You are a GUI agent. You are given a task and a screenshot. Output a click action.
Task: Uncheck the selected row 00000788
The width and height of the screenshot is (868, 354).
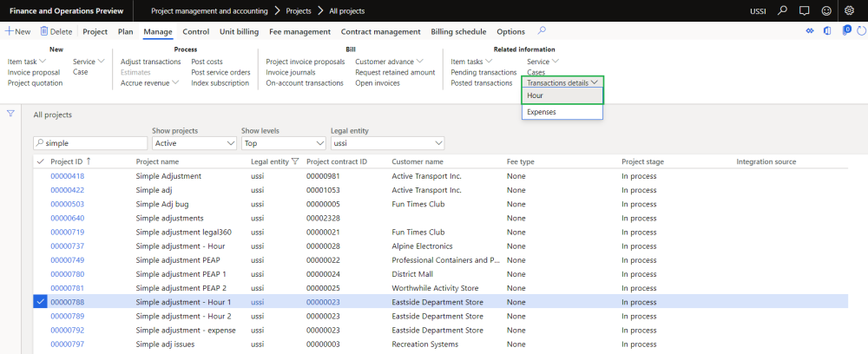click(40, 302)
